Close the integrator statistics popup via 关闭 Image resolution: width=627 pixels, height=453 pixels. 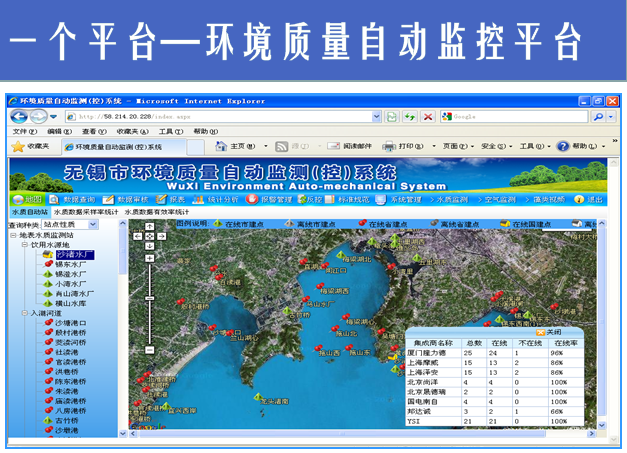click(x=550, y=332)
